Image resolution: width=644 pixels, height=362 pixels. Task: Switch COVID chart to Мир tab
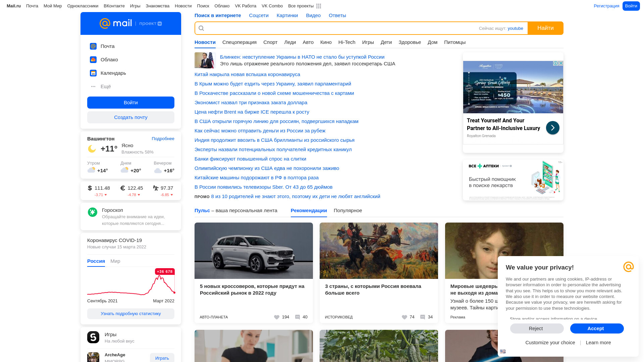[x=115, y=261]
